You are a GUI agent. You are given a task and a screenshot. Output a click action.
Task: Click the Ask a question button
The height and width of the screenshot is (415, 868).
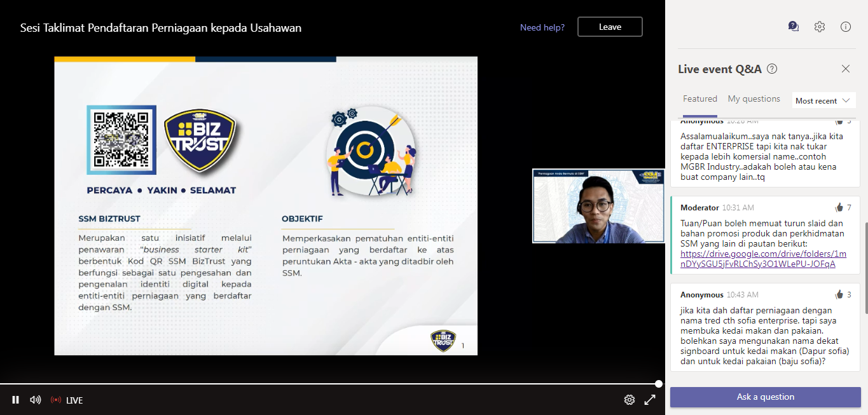[x=765, y=397]
